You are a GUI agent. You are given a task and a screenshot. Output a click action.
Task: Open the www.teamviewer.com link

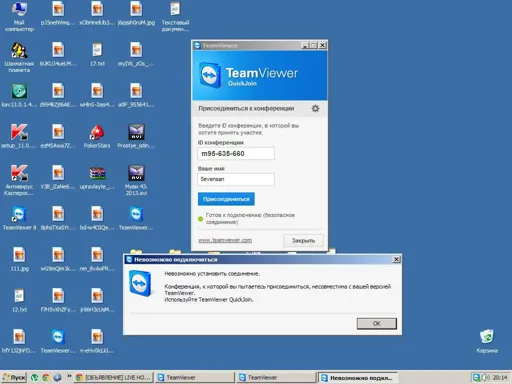[x=225, y=240]
